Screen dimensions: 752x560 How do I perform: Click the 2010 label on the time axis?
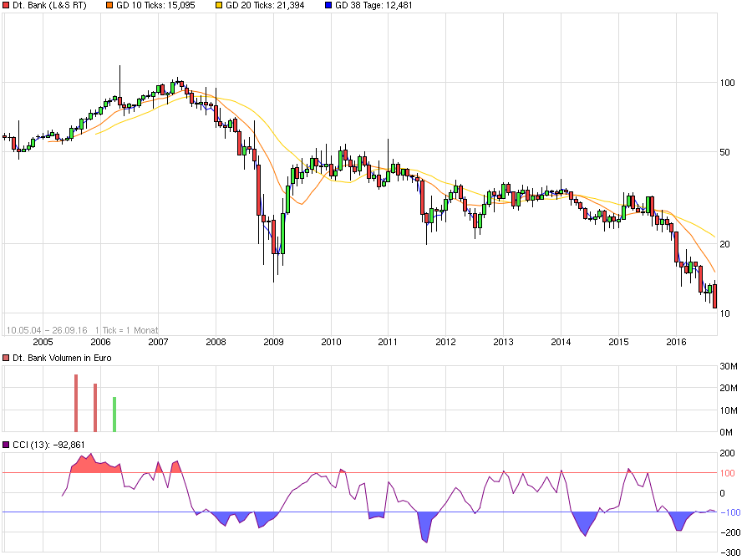[x=331, y=342]
